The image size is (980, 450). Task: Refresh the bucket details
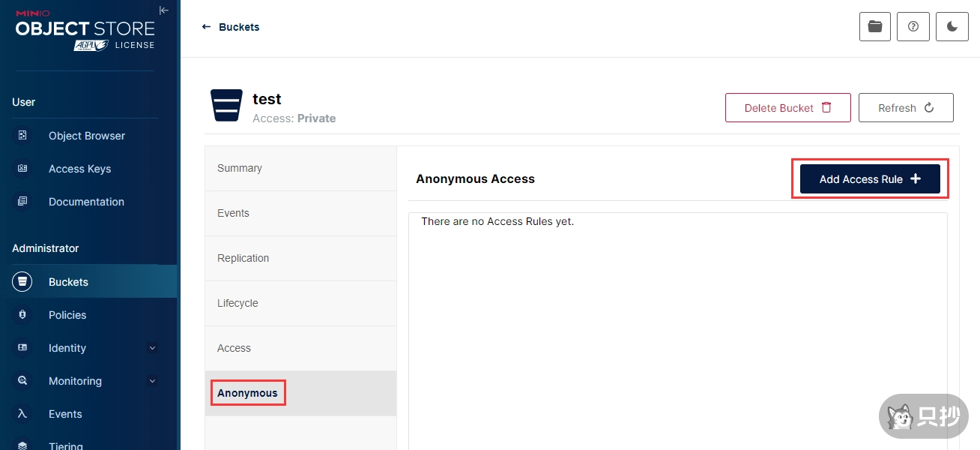point(905,108)
